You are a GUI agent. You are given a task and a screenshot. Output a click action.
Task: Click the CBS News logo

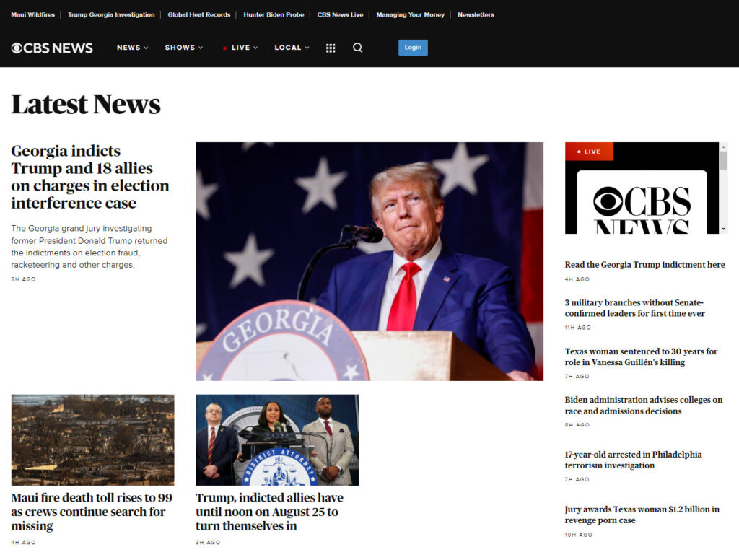52,48
